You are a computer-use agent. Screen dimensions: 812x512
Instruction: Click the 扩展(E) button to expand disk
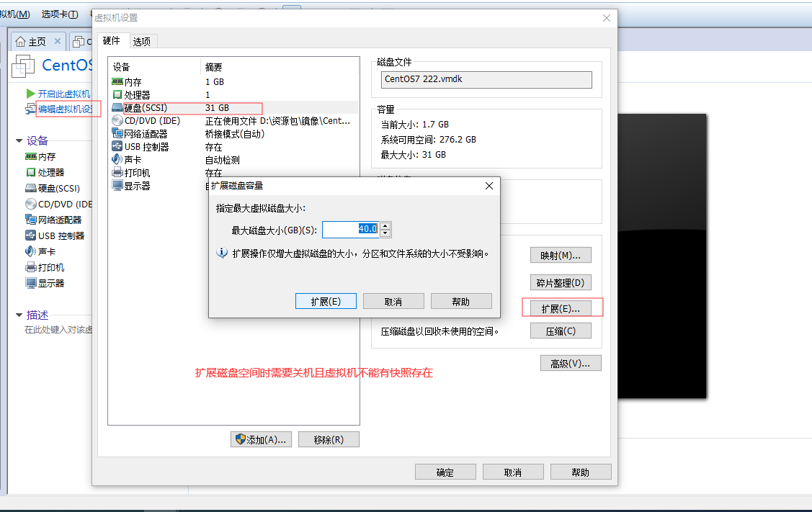pos(326,301)
